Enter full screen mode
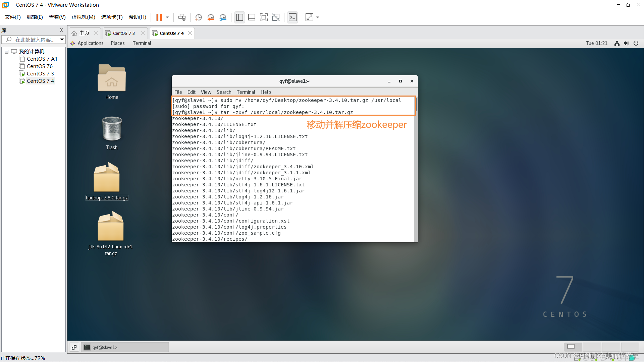Image resolution: width=644 pixels, height=362 pixels. click(264, 17)
